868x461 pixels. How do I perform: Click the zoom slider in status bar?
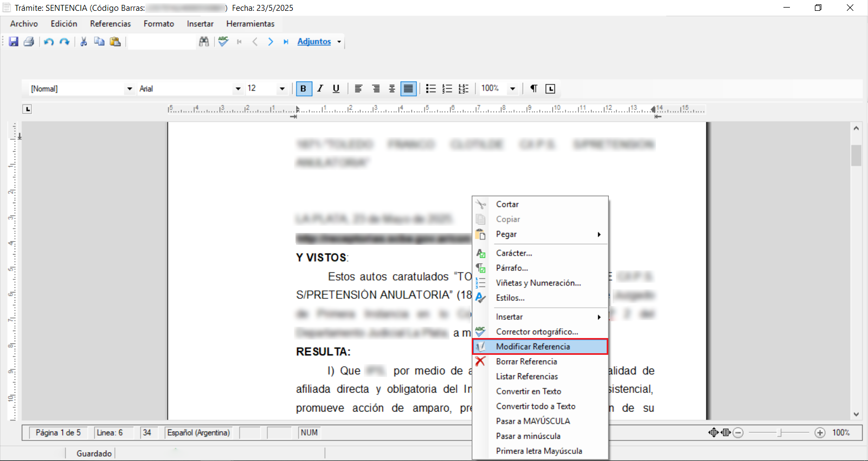coord(779,433)
